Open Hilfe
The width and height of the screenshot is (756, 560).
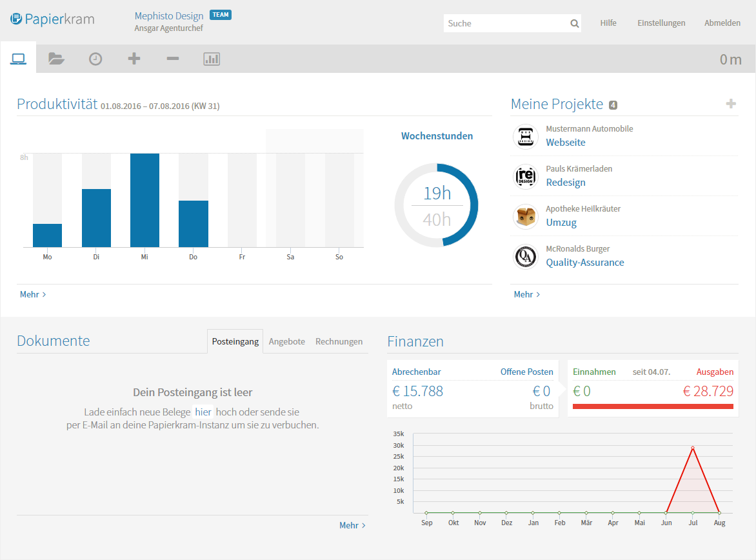coord(608,23)
